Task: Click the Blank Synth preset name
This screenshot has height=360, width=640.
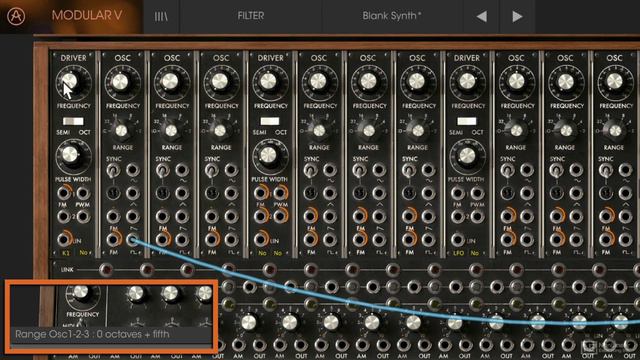Action: pos(391,16)
